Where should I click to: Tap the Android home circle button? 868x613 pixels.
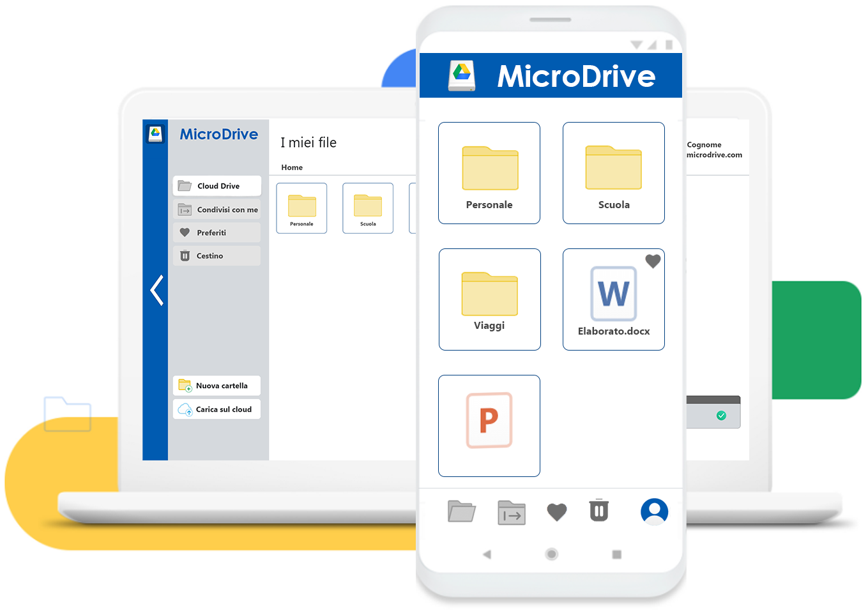pos(552,554)
